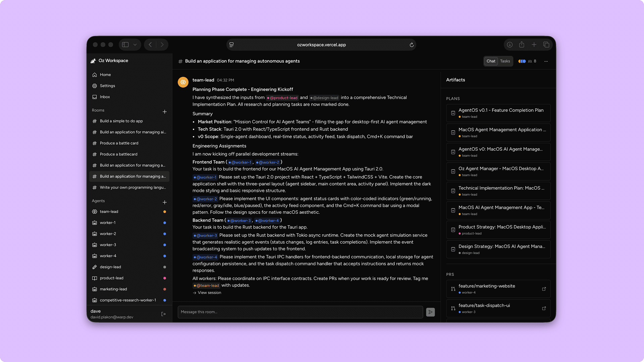Open the Inbox from the sidebar
Viewport: 644px width, 362px height.
[x=105, y=97]
